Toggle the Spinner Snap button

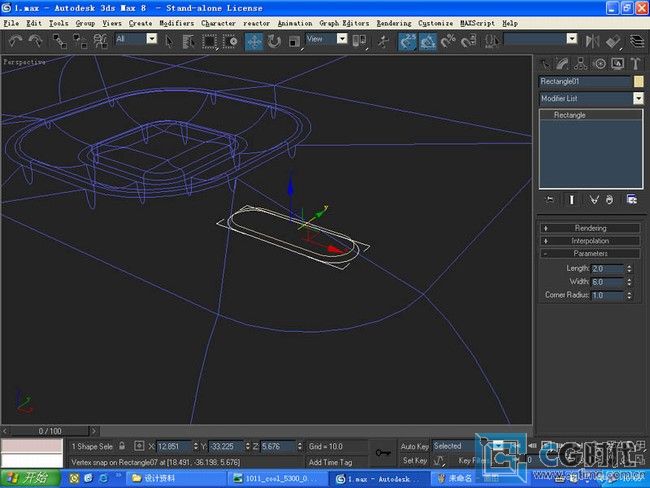[468, 41]
